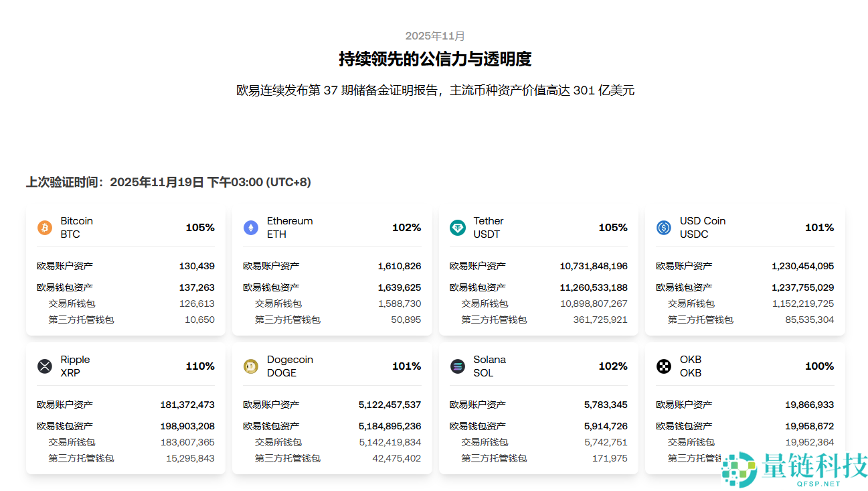The height and width of the screenshot is (491, 868).
Task: Click Bitcoin wallet assets value 137,263
Action: click(197, 287)
